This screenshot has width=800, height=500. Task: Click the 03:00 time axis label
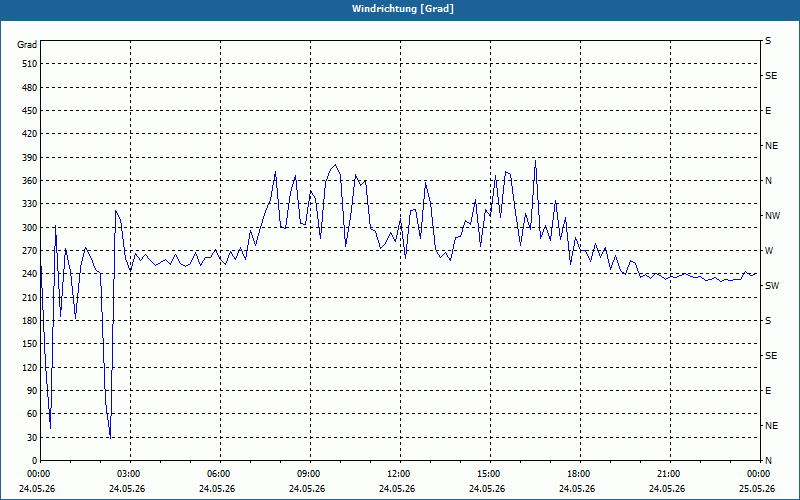click(x=128, y=473)
